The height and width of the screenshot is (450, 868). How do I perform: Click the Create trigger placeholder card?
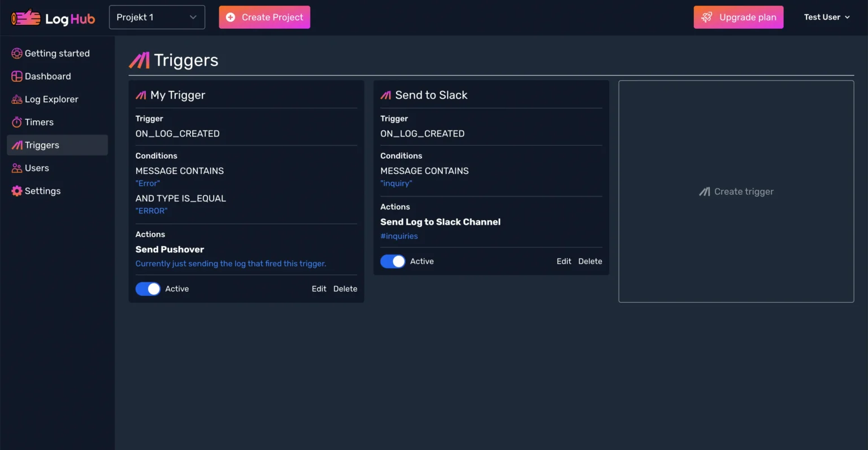click(x=736, y=191)
